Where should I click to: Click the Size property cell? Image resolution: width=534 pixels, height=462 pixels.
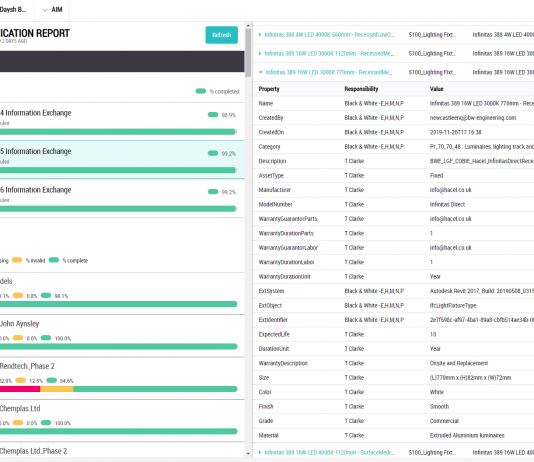264,378
